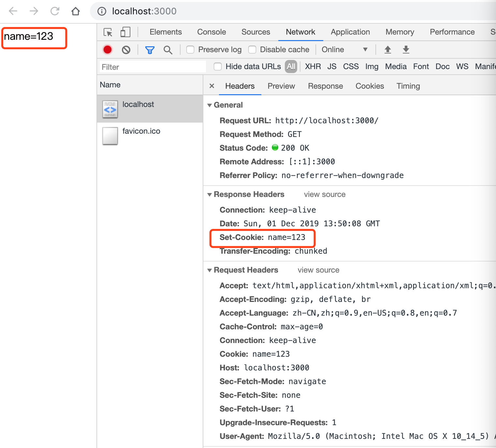Screen dimensions: 496x448
Task: Switch to the Elements panel
Action: 166,32
